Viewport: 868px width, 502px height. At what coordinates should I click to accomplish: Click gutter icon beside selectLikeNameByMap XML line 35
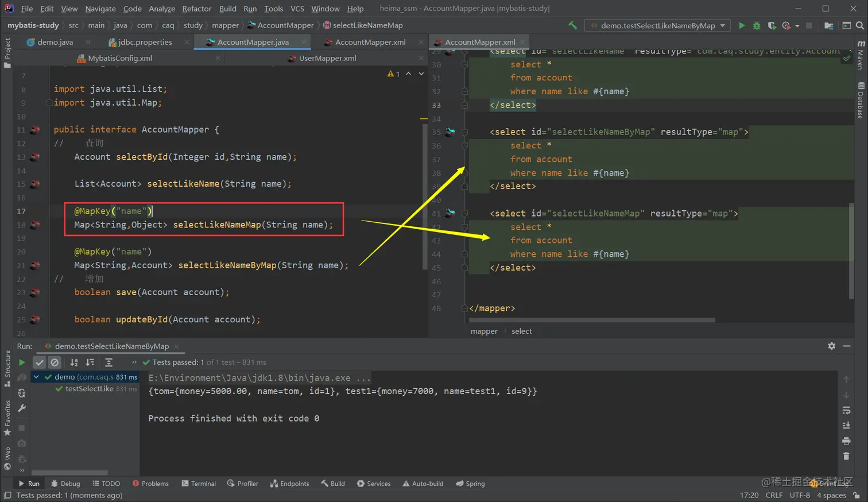pyautogui.click(x=451, y=132)
